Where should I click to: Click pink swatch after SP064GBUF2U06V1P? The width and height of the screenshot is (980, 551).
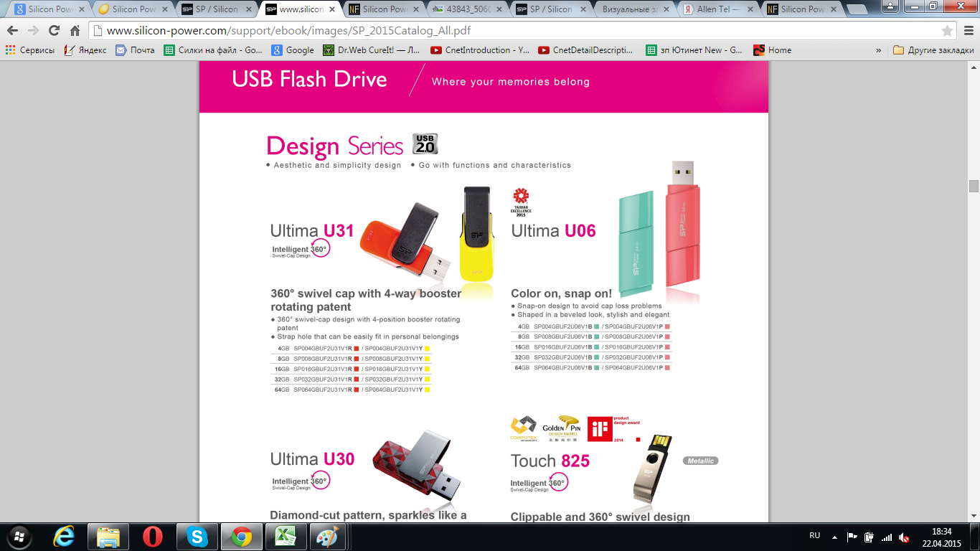[x=667, y=367]
